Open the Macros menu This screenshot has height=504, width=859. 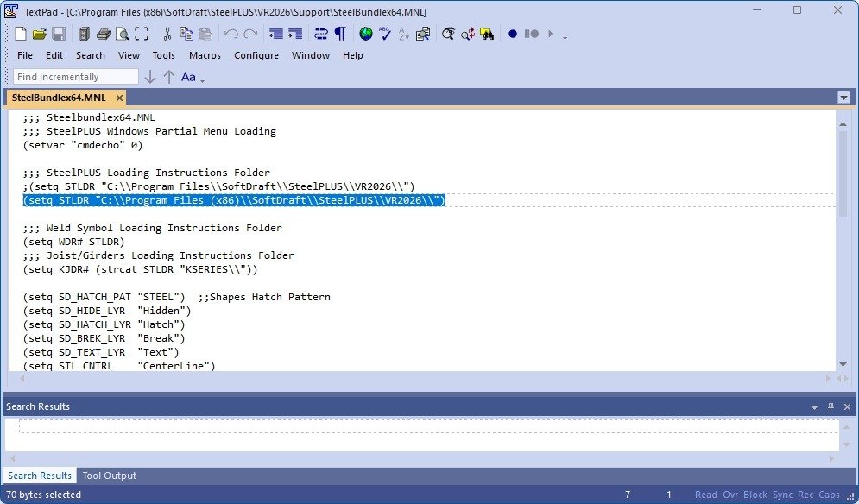pyautogui.click(x=205, y=55)
